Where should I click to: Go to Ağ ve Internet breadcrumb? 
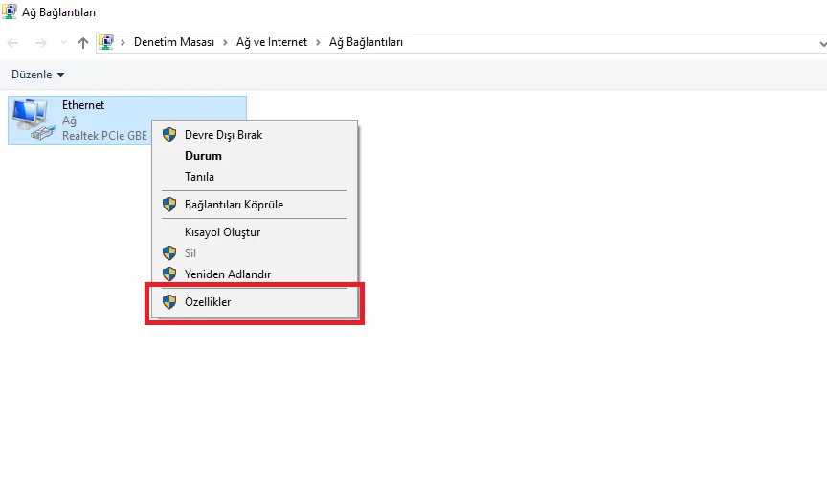(x=272, y=43)
